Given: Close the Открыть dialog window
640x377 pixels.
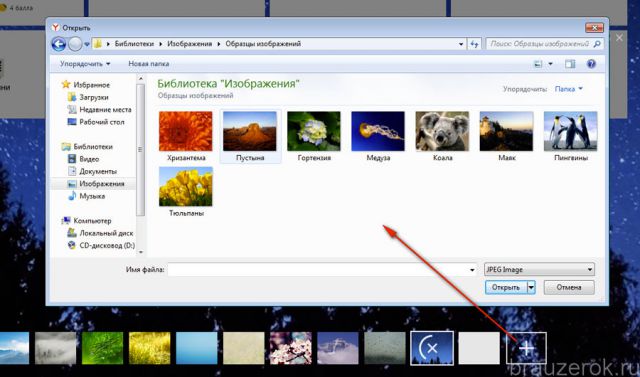Looking at the screenshot, I should click(594, 28).
